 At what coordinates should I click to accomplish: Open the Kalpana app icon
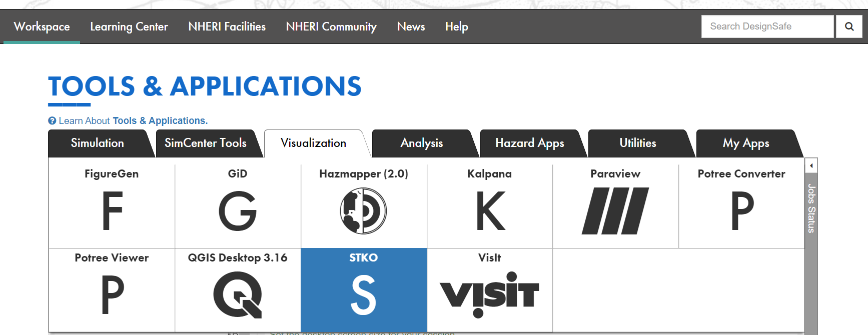click(490, 210)
